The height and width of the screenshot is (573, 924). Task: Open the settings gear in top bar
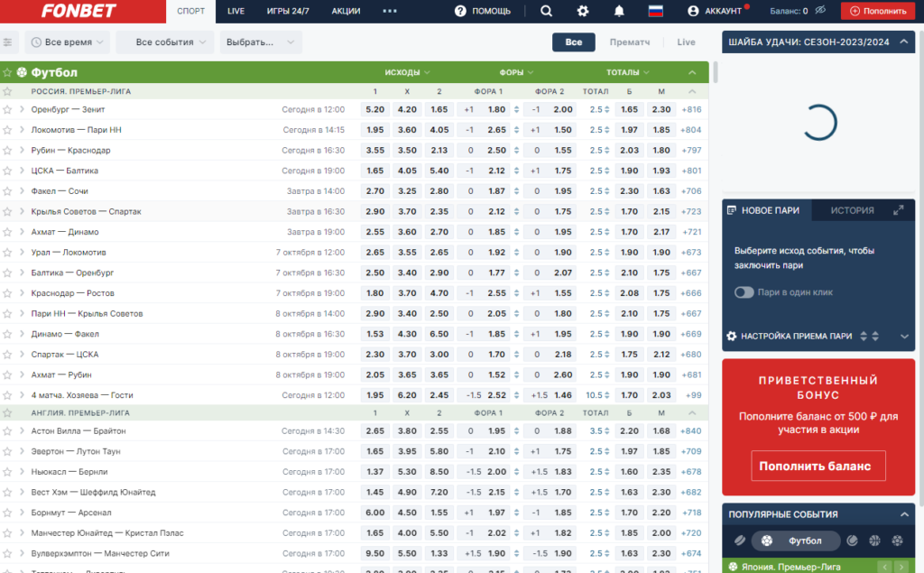tap(583, 11)
